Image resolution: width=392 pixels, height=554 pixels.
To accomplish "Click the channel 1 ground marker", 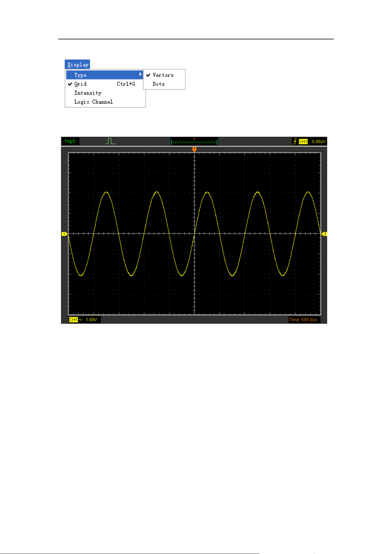I will tap(65, 234).
